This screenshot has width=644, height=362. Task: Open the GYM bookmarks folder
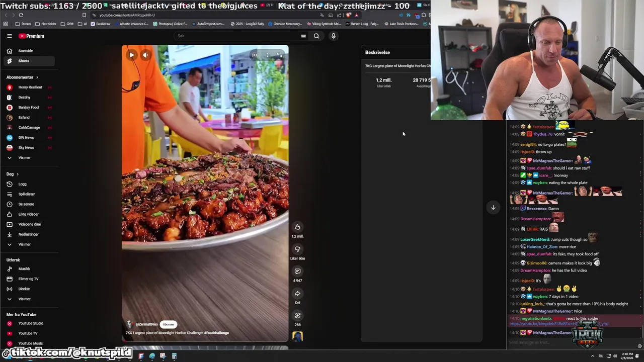67,24
